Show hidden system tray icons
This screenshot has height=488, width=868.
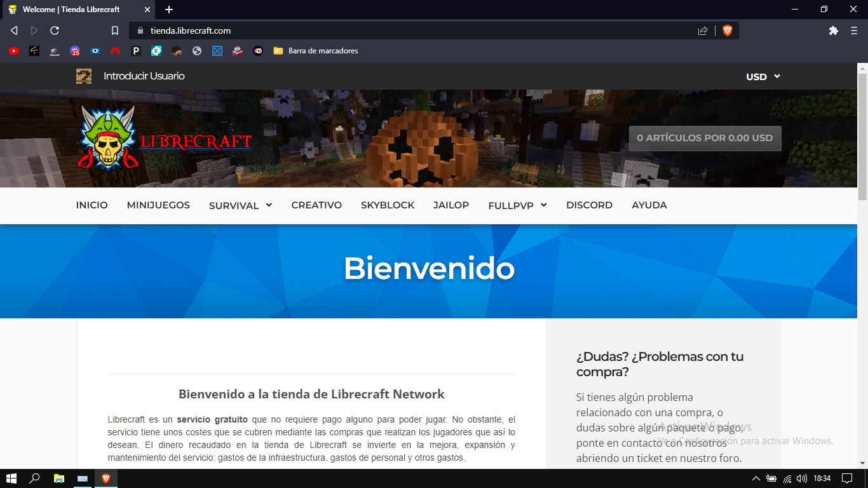coord(756,478)
